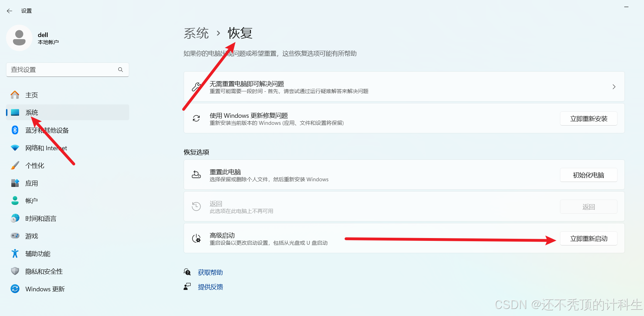The height and width of the screenshot is (316, 644).
Task: Click the wrench troubleshoot icon
Action: (x=196, y=87)
